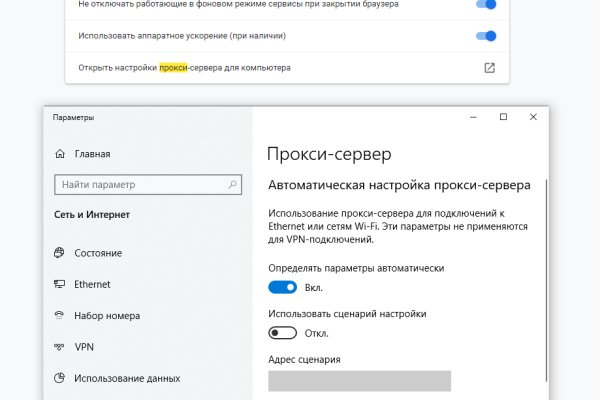The height and width of the screenshot is (400, 600).
Task: Click external link icon for proxy settings
Action: (x=489, y=68)
